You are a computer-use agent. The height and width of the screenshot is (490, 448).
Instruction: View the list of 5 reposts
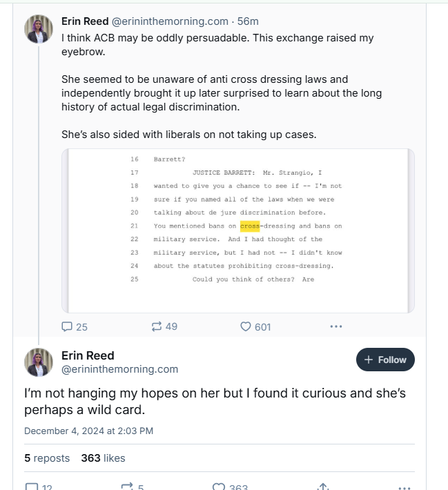click(47, 458)
